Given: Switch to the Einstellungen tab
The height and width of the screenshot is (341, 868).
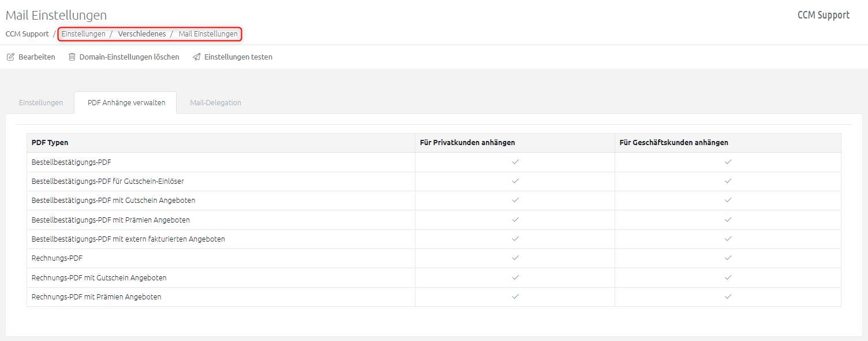Looking at the screenshot, I should click(41, 103).
